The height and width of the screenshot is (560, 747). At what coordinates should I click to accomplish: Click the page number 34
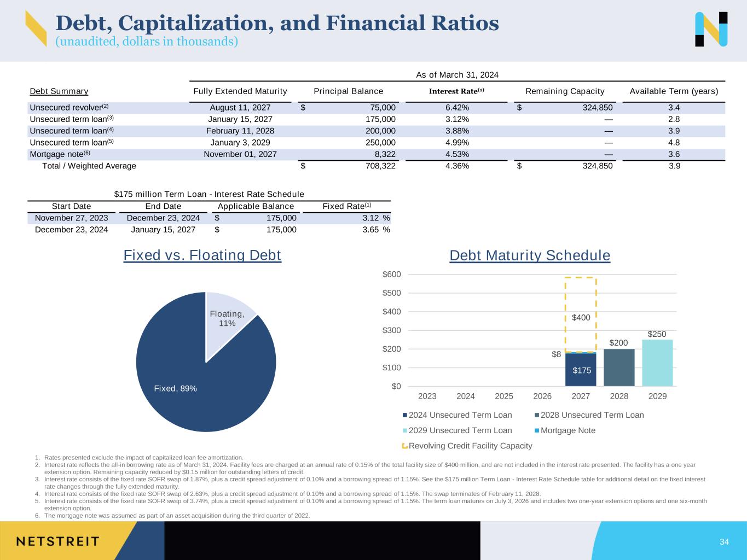724,542
